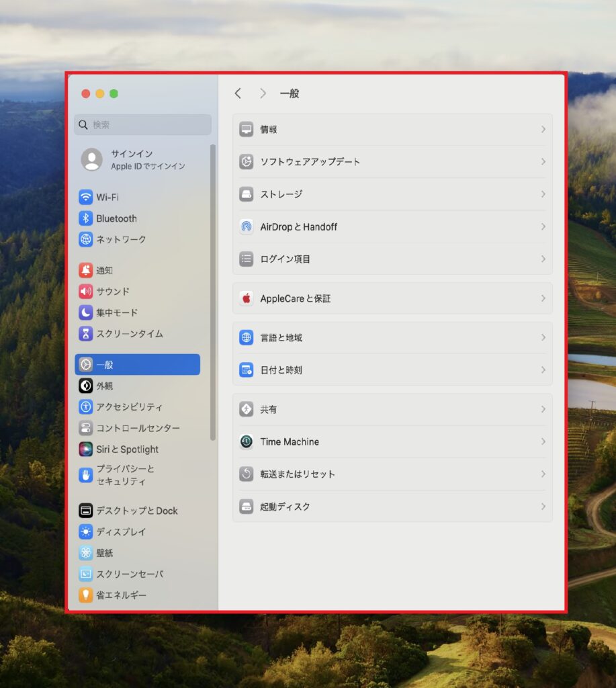This screenshot has width=616, height=688.
Task: Click the sidebar vertical scrollbar
Action: coord(213,292)
